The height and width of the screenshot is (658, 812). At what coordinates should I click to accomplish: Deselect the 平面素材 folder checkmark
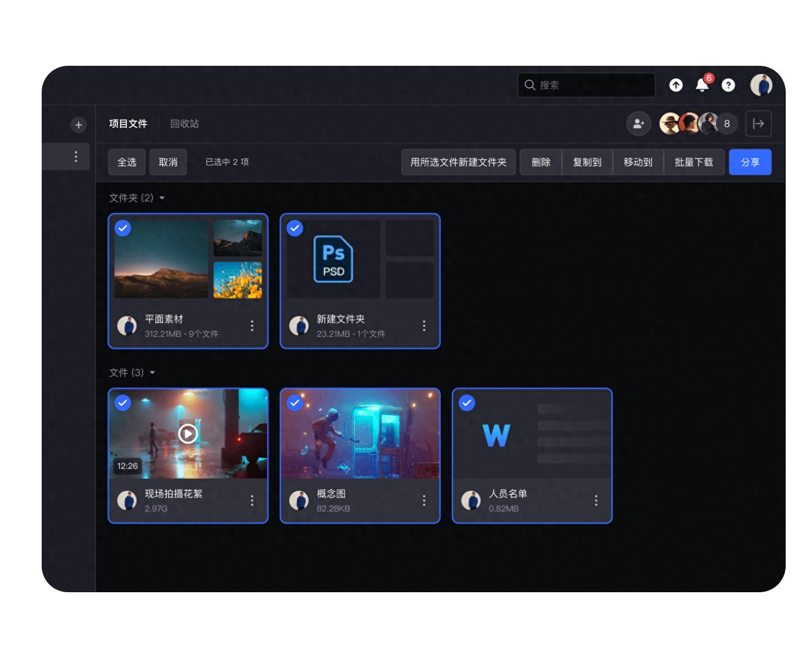coord(122,228)
